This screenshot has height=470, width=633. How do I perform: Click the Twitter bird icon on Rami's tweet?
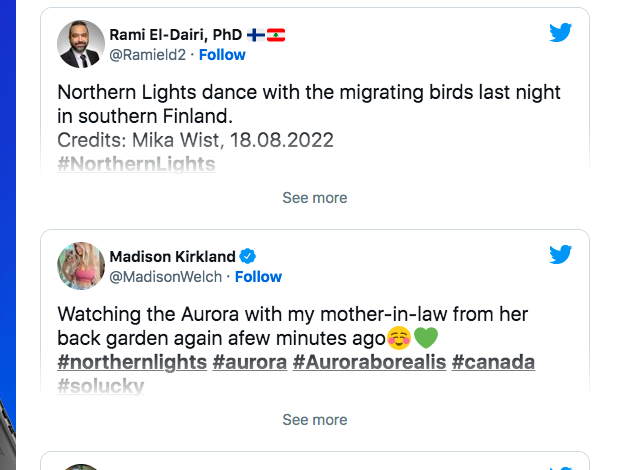[560, 32]
